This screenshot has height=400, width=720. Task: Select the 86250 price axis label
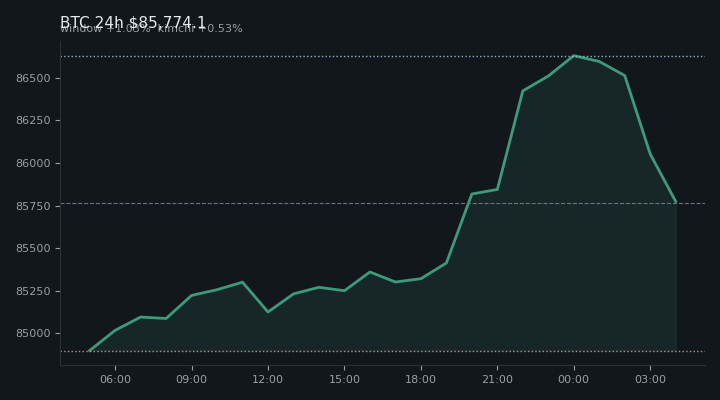pos(33,120)
